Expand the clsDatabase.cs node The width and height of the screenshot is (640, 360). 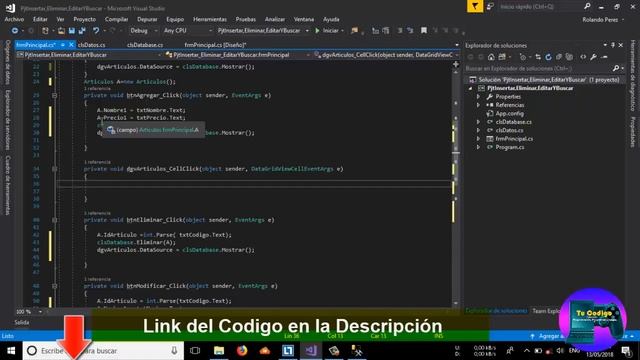point(478,122)
